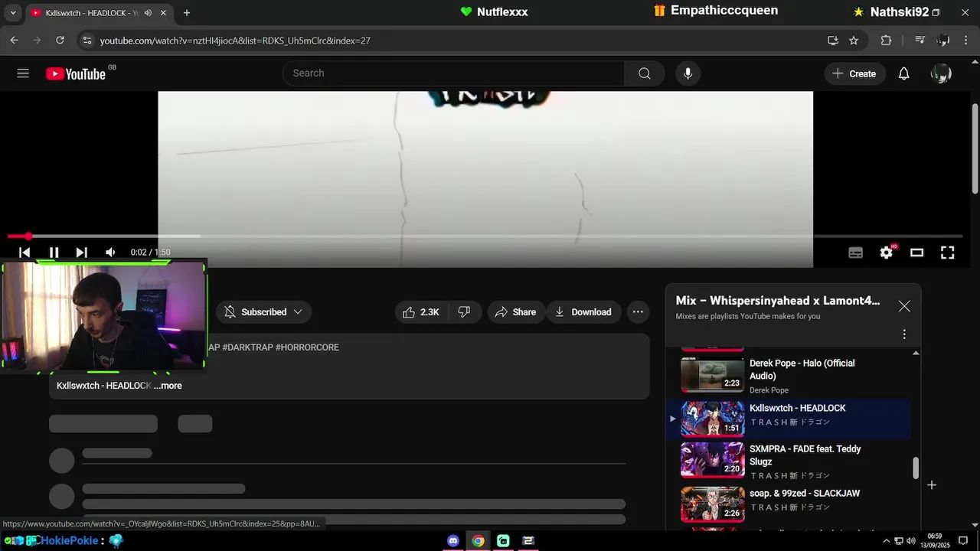Download the video
The height and width of the screenshot is (551, 980).
coord(583,312)
